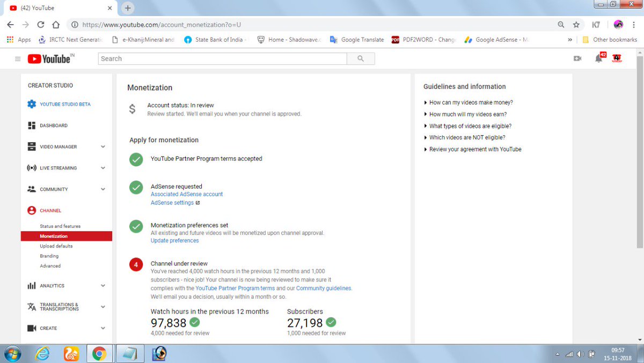
Task: Open the Google Translate bookmark
Action: pos(357,40)
